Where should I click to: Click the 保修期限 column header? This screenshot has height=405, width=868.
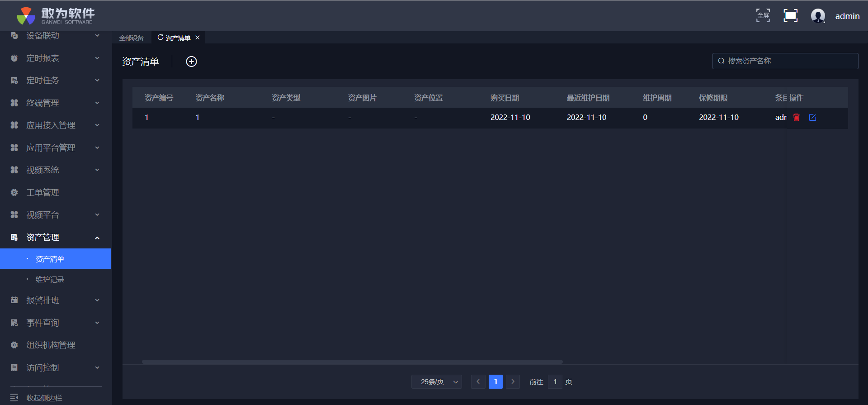(713, 98)
